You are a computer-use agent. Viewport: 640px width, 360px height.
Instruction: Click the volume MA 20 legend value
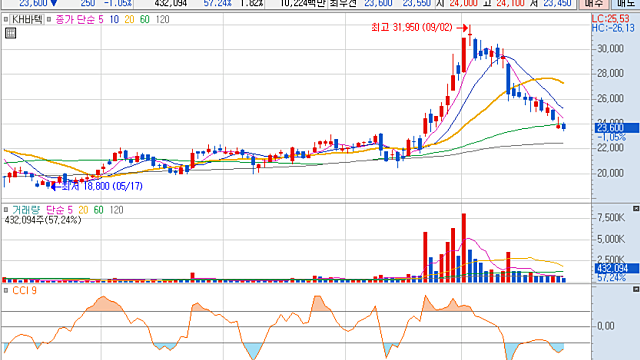[x=83, y=210]
